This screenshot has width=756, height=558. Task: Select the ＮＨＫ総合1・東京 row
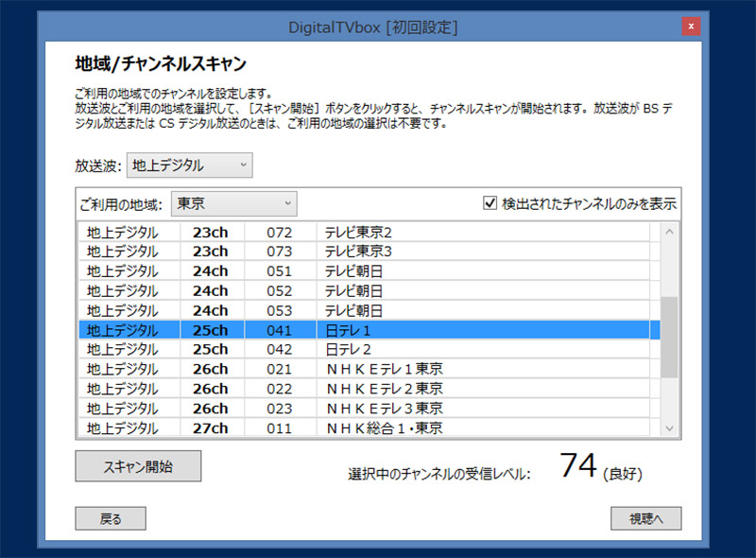coord(369,427)
